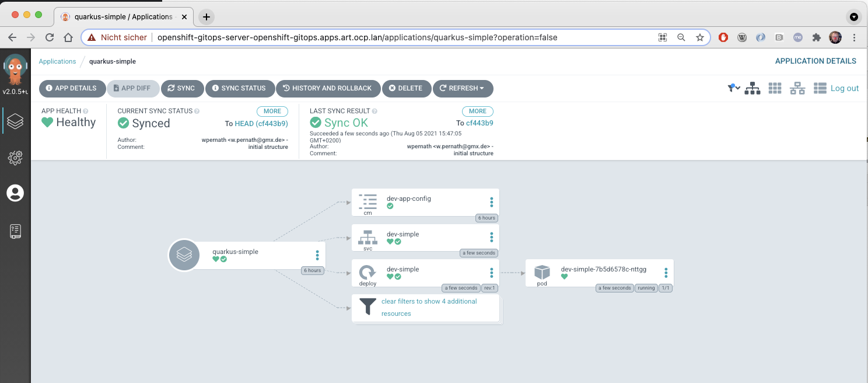
Task: Click the DELETE application button
Action: coord(406,88)
